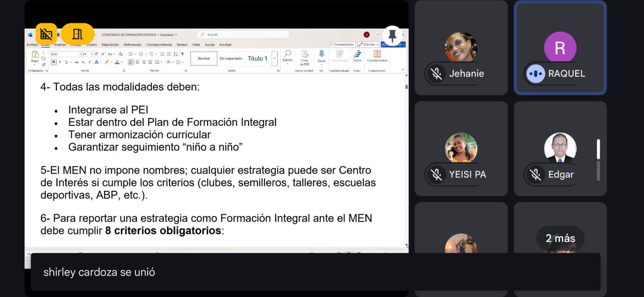644x297 pixels.
Task: Open the Comentarios button
Action: (x=342, y=44)
